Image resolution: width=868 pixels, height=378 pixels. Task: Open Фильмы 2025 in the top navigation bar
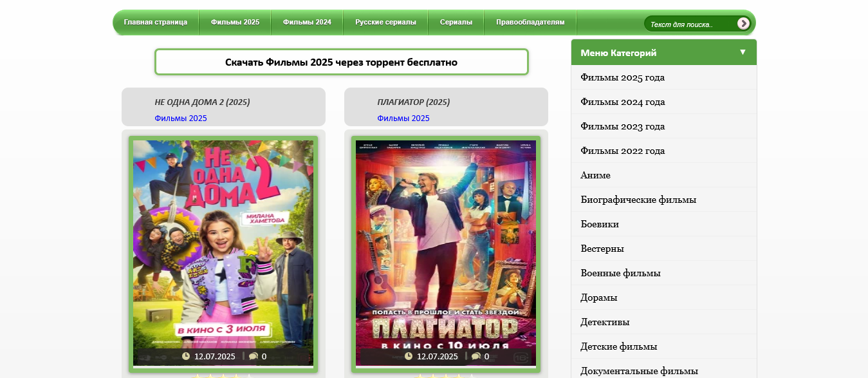click(x=235, y=22)
